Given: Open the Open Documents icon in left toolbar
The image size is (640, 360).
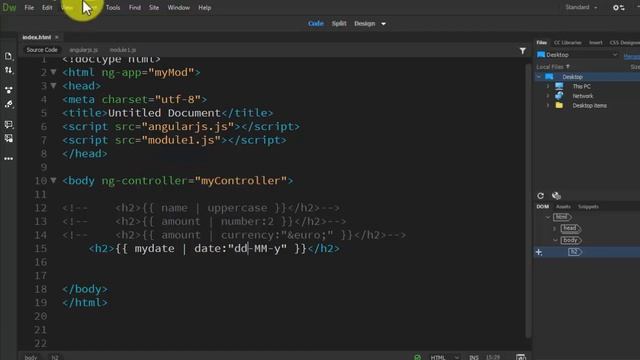Looking at the screenshot, I should 9,56.
